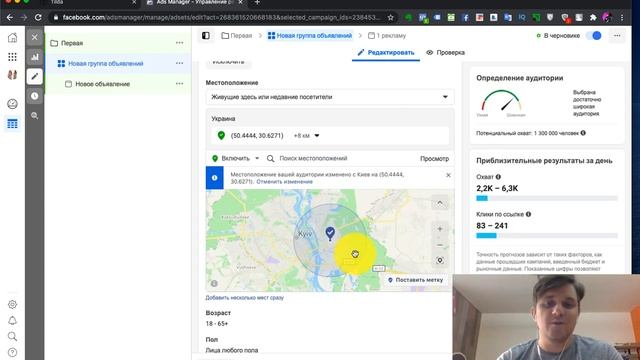The width and height of the screenshot is (640, 360).
Task: Click the blue location pin on map
Action: click(330, 233)
